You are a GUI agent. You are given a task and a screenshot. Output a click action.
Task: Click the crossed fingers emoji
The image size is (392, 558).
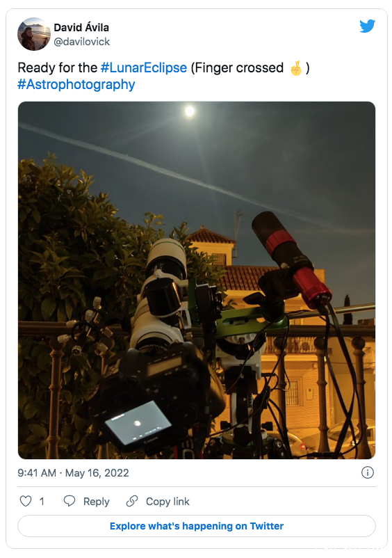tap(296, 68)
